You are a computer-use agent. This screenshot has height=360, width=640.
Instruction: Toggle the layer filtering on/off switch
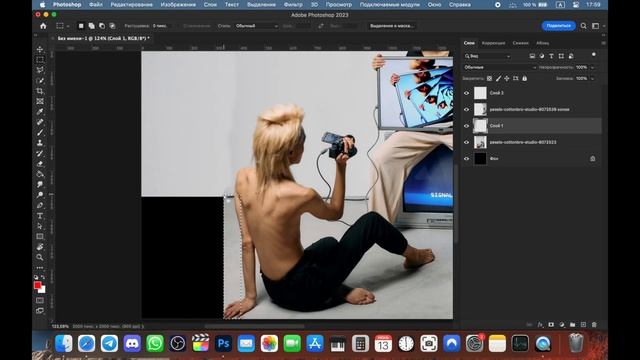pos(594,55)
